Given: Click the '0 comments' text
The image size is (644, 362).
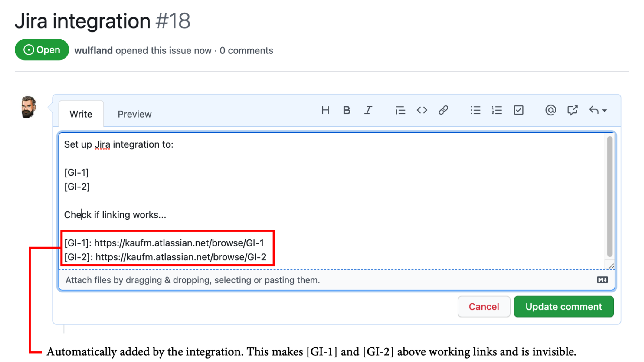Looking at the screenshot, I should pyautogui.click(x=246, y=50).
